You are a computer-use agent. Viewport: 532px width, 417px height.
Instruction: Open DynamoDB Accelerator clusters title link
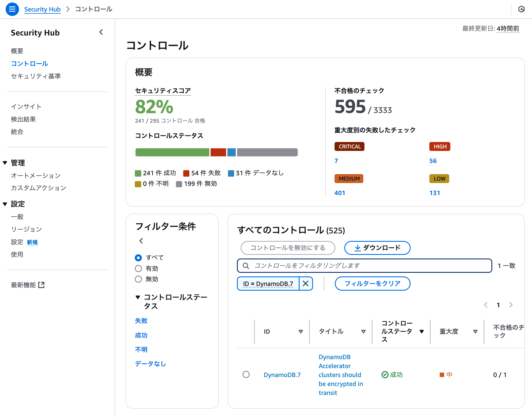click(341, 375)
